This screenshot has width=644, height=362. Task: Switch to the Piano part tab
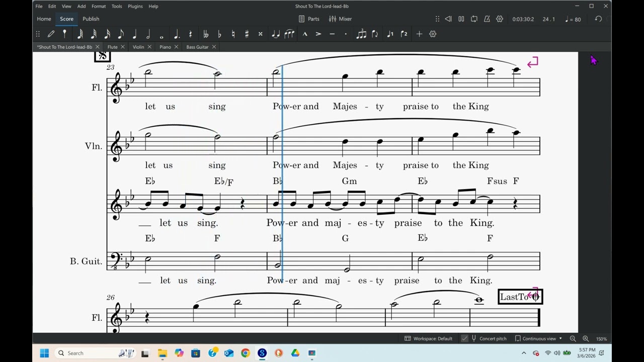[x=165, y=47]
